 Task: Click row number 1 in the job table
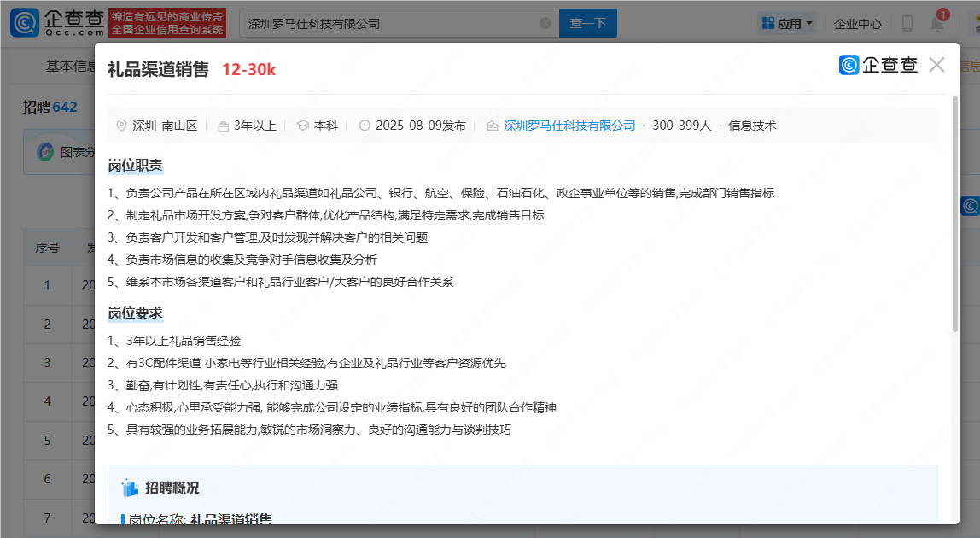(47, 285)
